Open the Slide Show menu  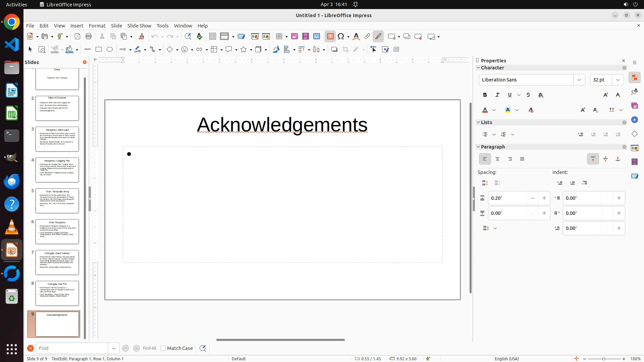(139, 26)
